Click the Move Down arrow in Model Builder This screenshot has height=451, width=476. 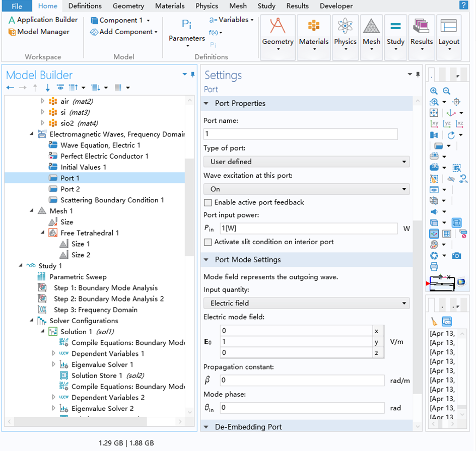tap(47, 88)
